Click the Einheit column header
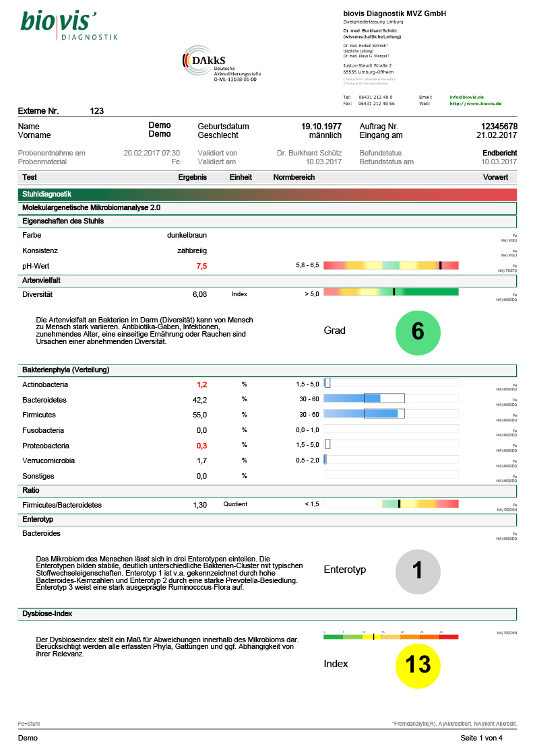The width and height of the screenshot is (535, 756). pyautogui.click(x=241, y=178)
